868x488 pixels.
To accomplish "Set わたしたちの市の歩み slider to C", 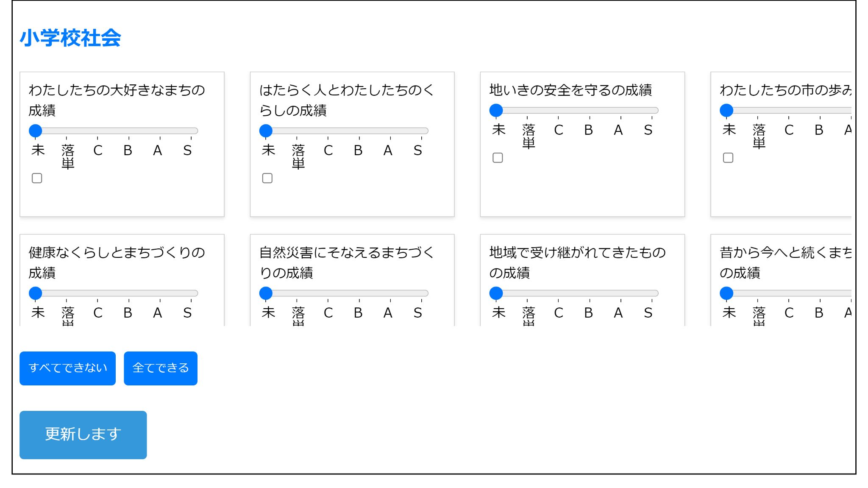I will click(x=789, y=110).
